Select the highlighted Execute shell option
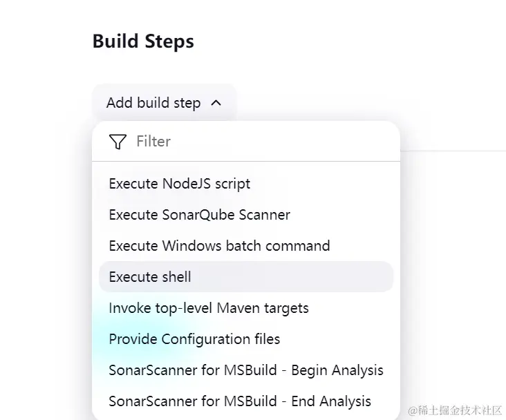 [150, 277]
